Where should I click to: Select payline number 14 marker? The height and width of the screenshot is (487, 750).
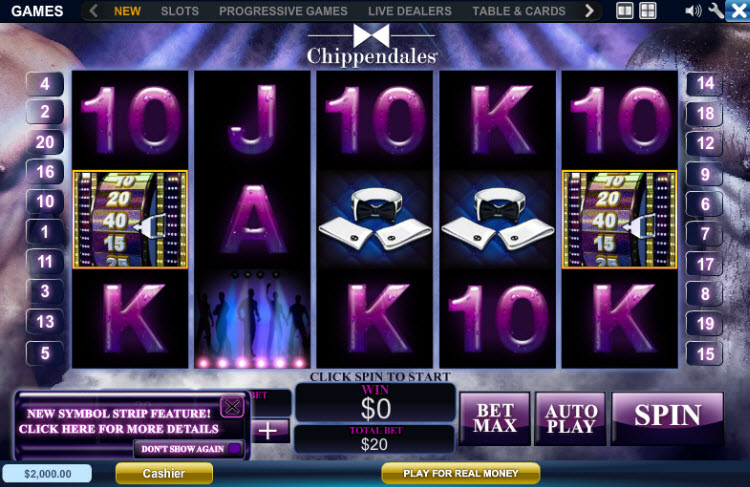[x=705, y=84]
